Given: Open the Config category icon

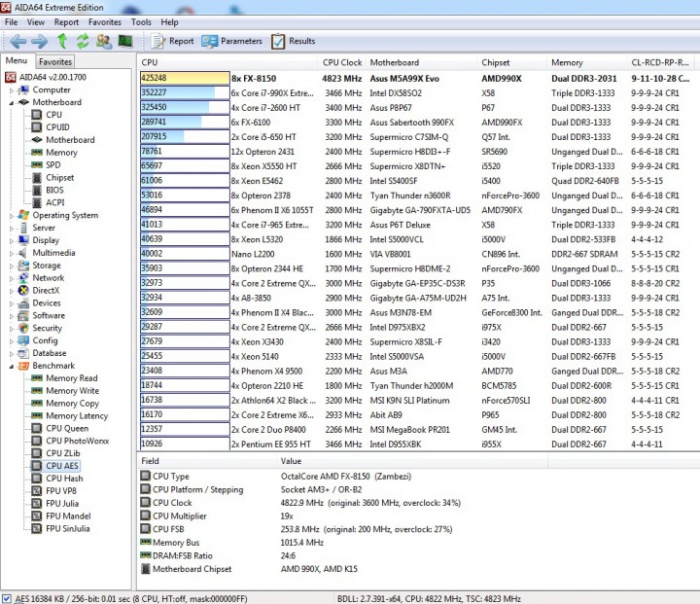Looking at the screenshot, I should coord(23,340).
